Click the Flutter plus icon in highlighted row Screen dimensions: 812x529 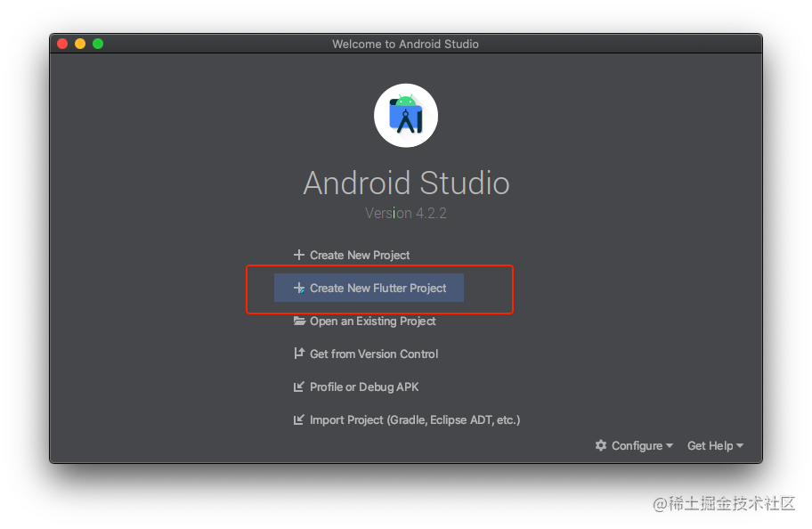tap(299, 288)
